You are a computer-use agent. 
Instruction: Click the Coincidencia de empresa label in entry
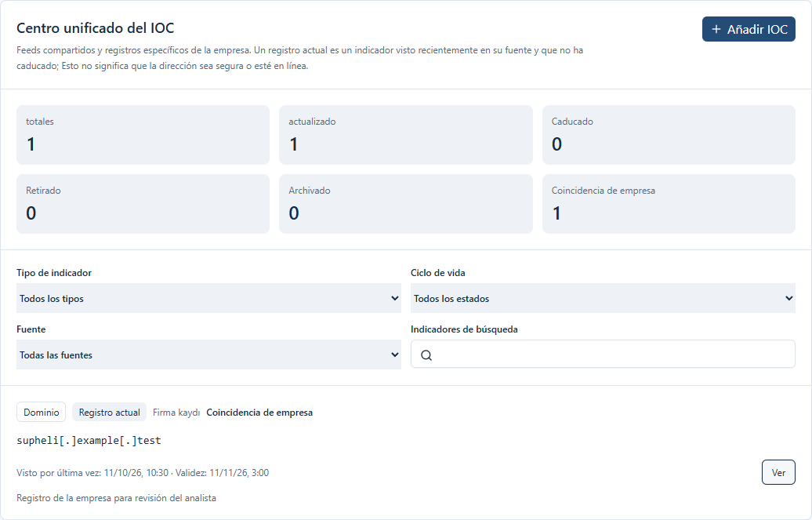click(x=259, y=413)
